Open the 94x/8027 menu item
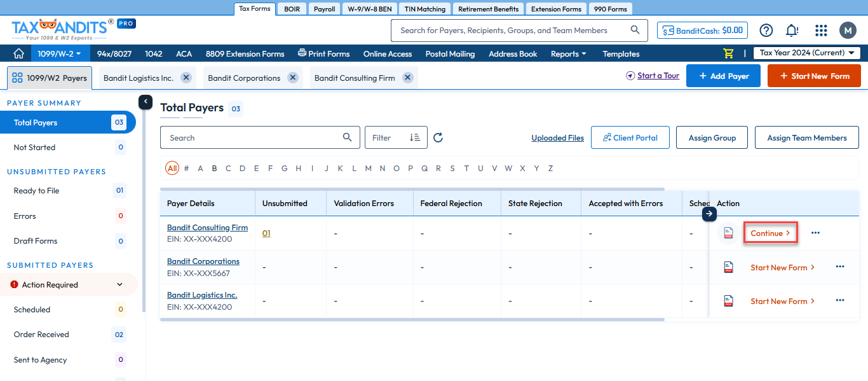 click(114, 53)
